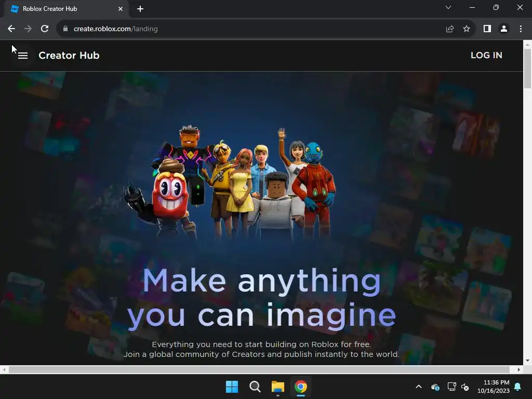This screenshot has height=399, width=532.
Task: Open the clock showing 11:36 PM
Action: click(x=494, y=387)
